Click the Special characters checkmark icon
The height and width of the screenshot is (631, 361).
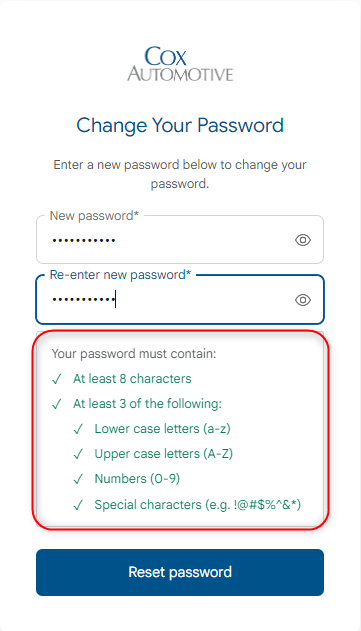tap(78, 505)
